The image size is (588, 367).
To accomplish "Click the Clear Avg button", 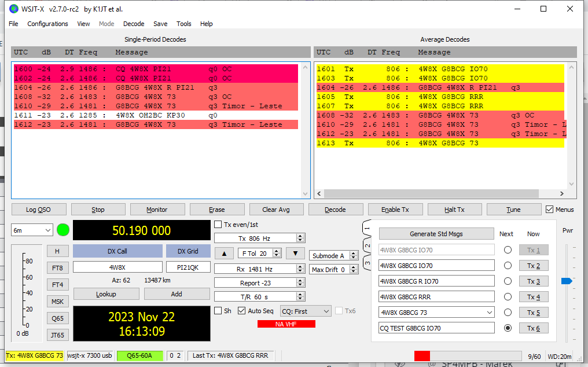I will (x=276, y=210).
